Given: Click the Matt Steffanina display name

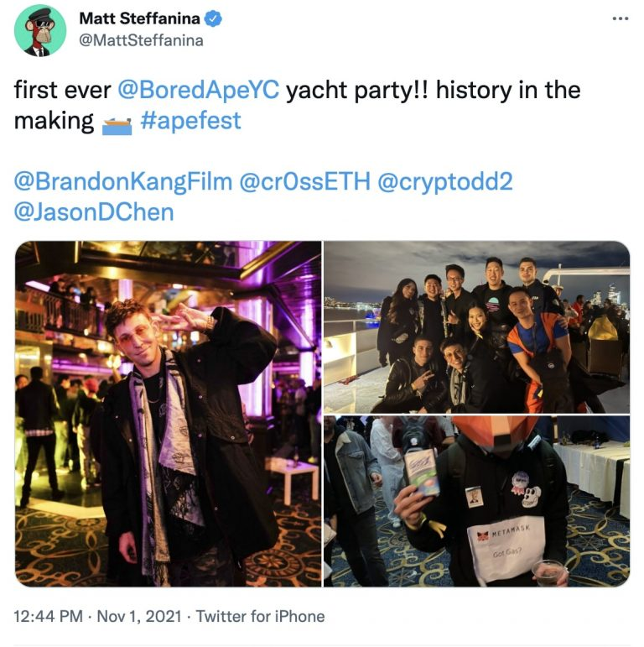Looking at the screenshot, I should [139, 18].
